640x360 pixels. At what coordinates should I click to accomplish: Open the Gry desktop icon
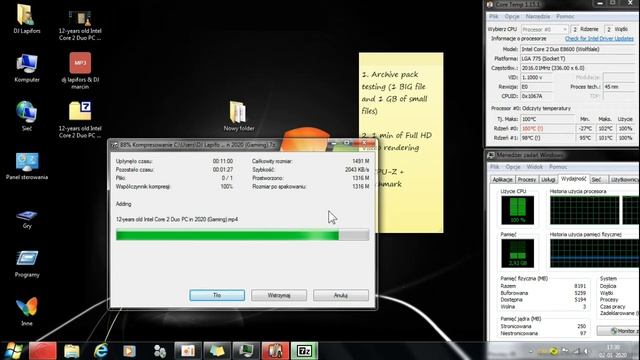pos(27,219)
